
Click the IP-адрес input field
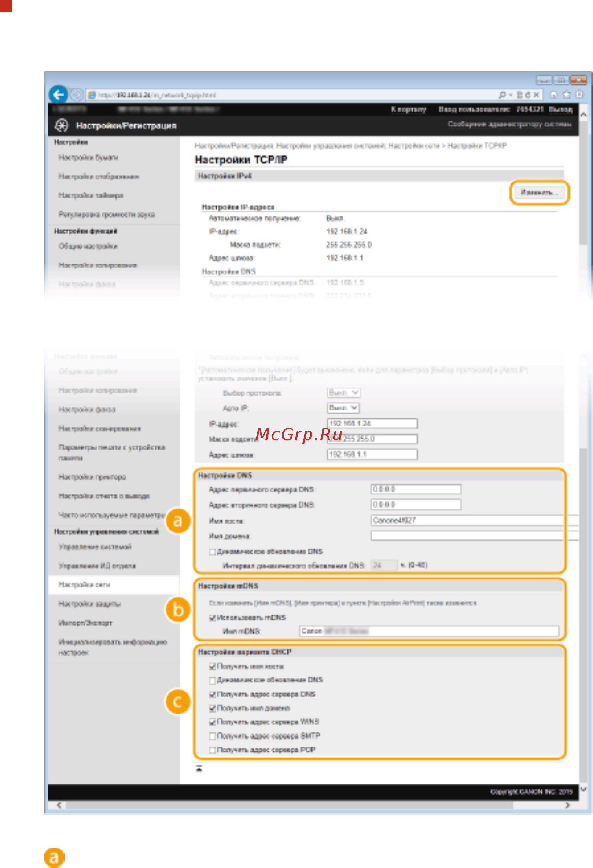[372, 423]
